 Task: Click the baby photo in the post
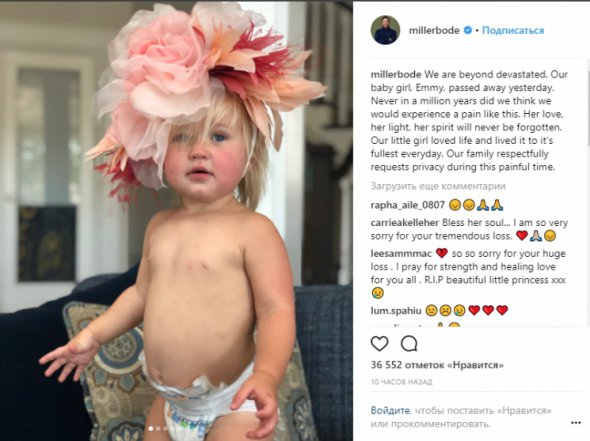[x=176, y=221]
